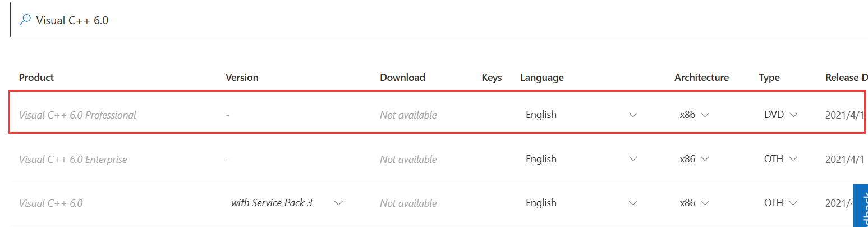Focus the Visual C++ 6.0 search field

coord(439,20)
